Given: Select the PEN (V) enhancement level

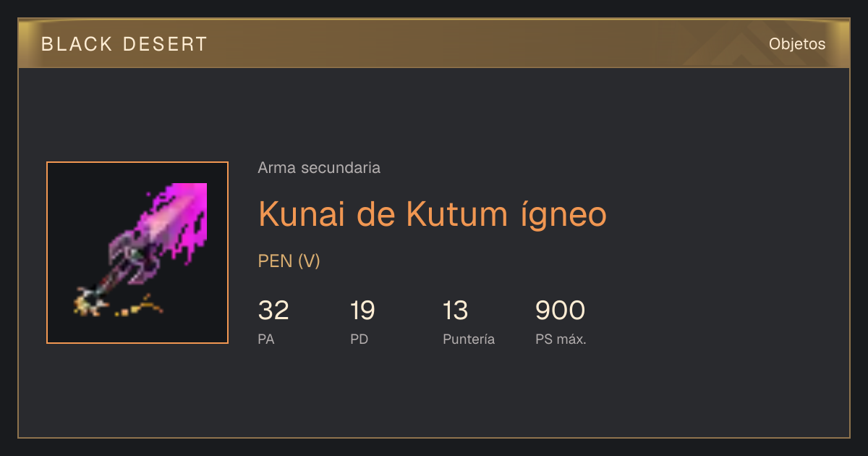Looking at the screenshot, I should 289,261.
